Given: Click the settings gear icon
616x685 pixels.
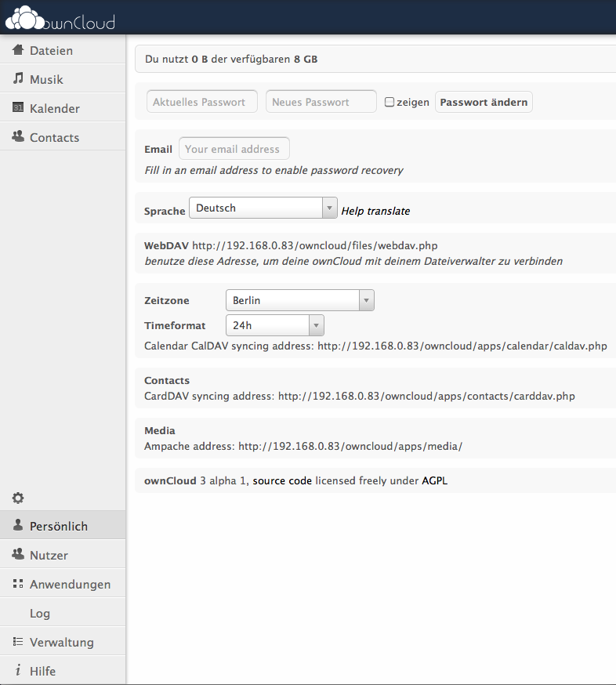Looking at the screenshot, I should coord(18,498).
